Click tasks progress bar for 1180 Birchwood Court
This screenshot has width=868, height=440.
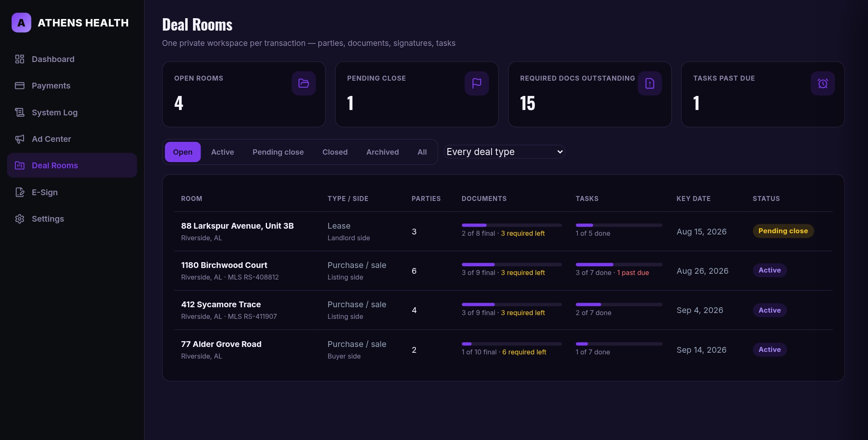tap(619, 264)
